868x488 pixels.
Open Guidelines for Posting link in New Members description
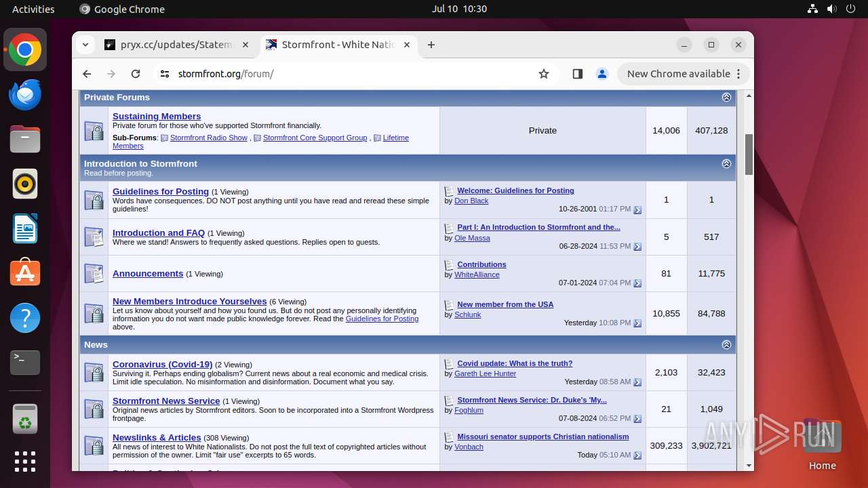click(x=382, y=319)
